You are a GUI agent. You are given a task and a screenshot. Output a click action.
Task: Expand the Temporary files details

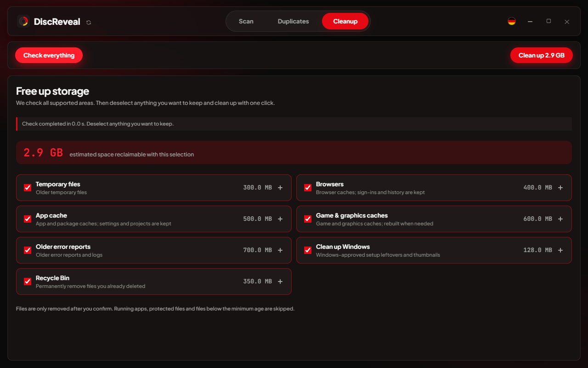point(280,188)
